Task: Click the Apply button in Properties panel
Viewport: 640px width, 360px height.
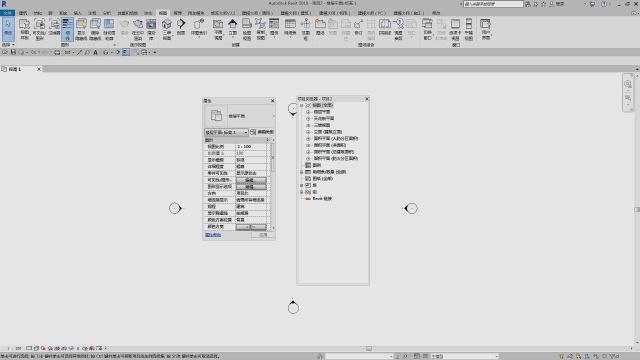Action: coord(263,235)
